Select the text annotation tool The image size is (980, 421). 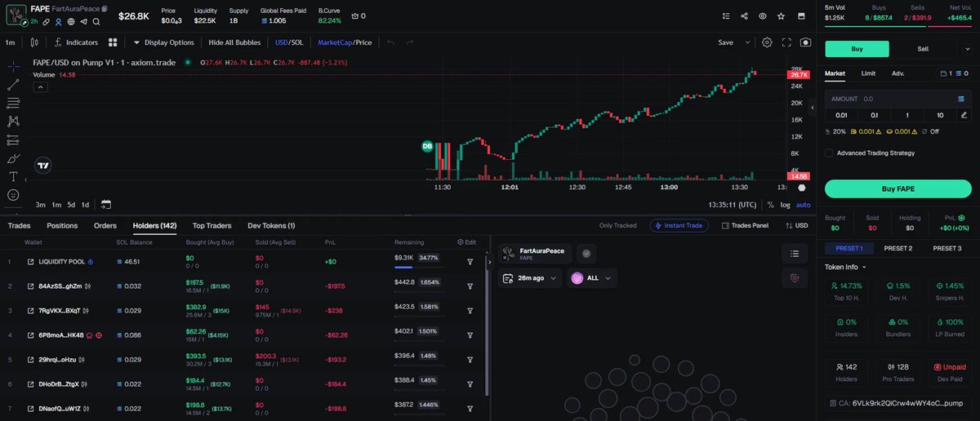tap(13, 176)
